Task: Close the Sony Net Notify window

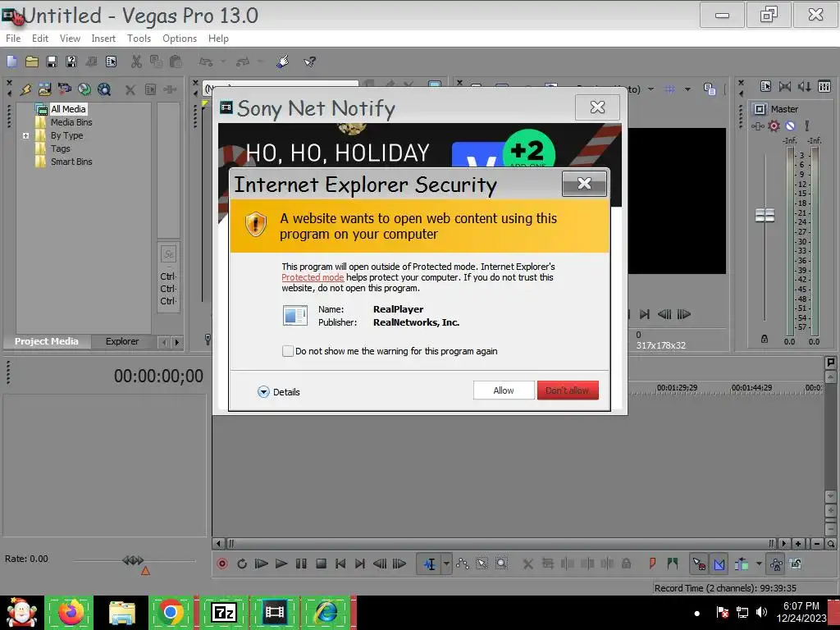Action: click(x=597, y=107)
